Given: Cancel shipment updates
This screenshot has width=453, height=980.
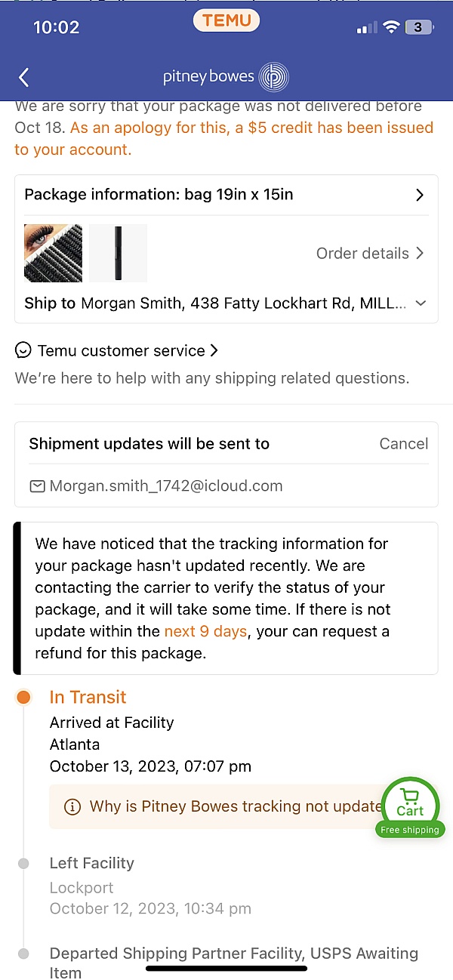Looking at the screenshot, I should click(x=403, y=444).
